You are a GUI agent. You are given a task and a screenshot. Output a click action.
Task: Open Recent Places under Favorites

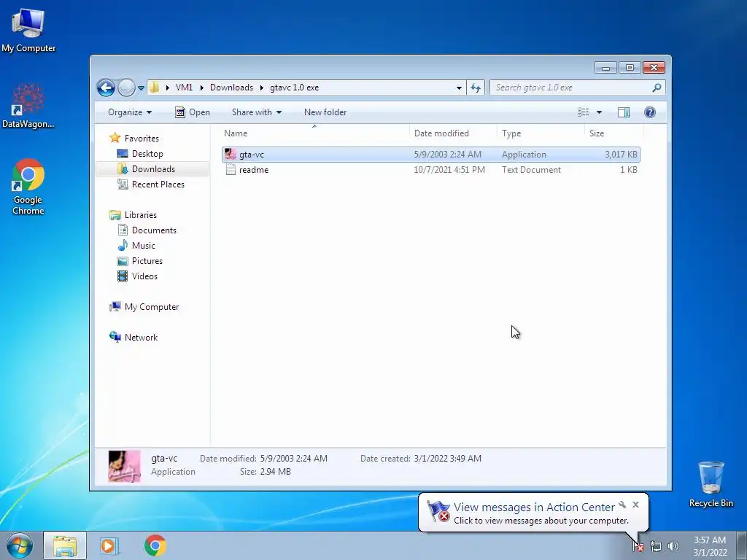point(158,184)
